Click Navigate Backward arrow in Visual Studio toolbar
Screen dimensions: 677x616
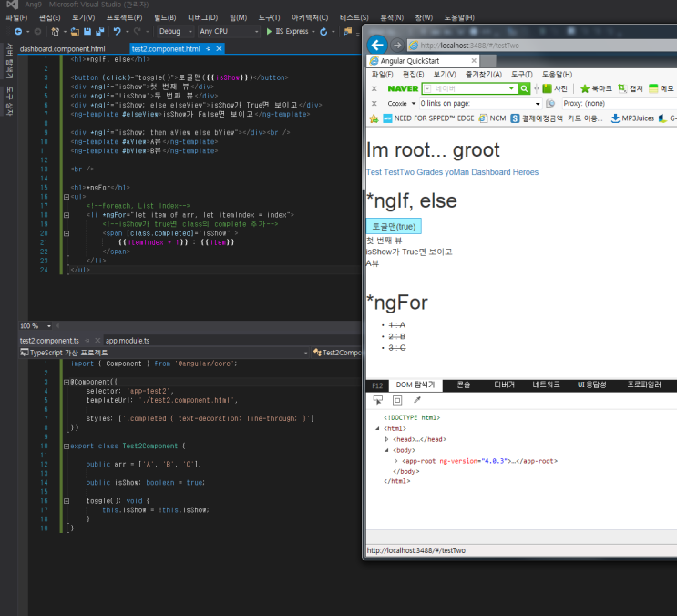(x=18, y=32)
